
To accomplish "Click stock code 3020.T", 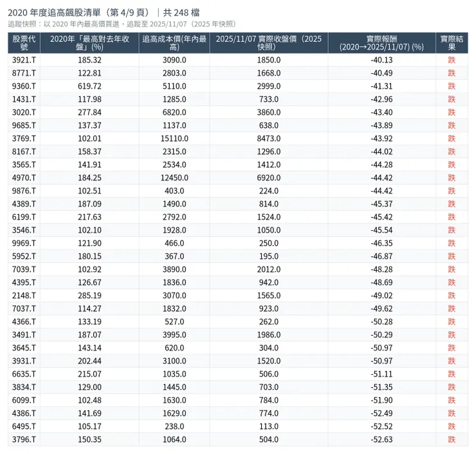I will coord(24,113).
